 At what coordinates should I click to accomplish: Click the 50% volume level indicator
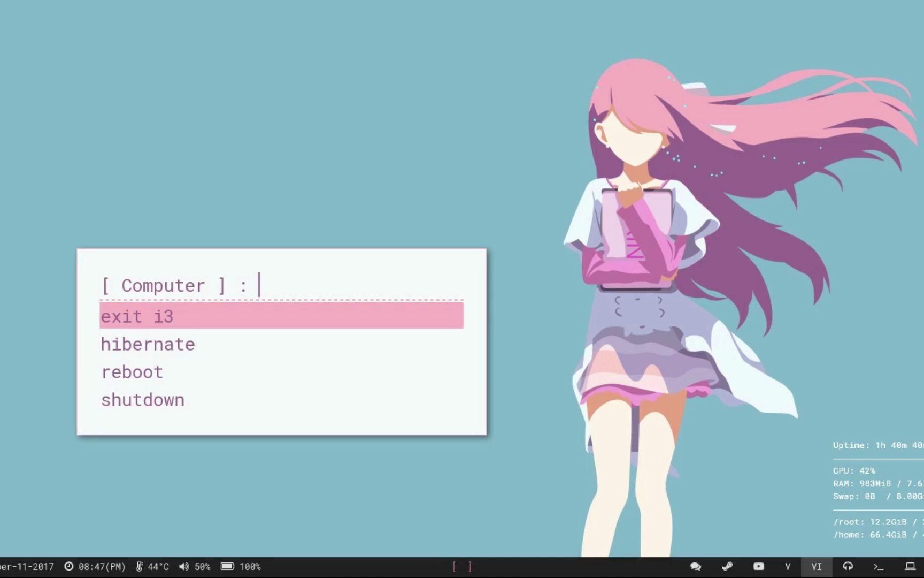pos(202,567)
